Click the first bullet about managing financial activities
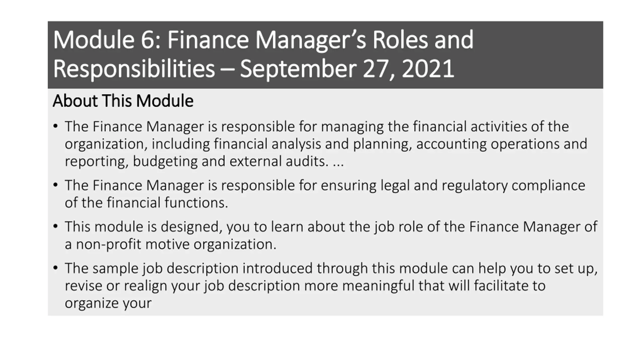The height and width of the screenshot is (362, 644). pyautogui.click(x=316, y=126)
